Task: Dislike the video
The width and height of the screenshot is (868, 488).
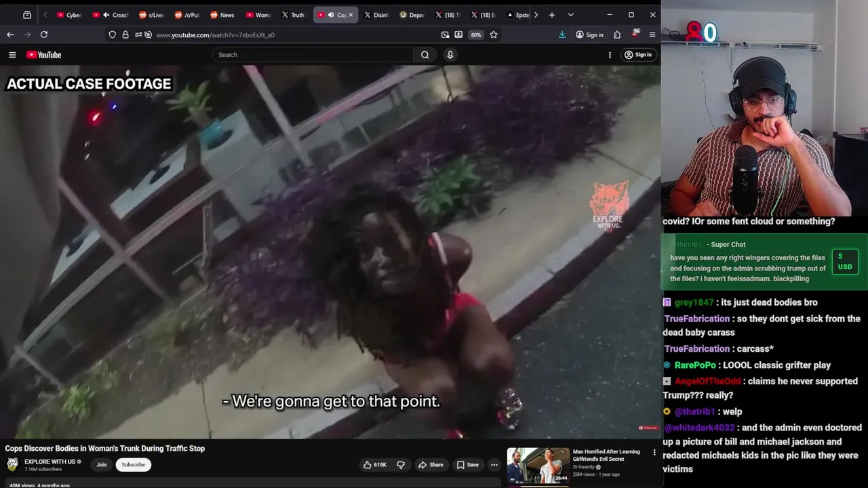Action: [x=400, y=465]
